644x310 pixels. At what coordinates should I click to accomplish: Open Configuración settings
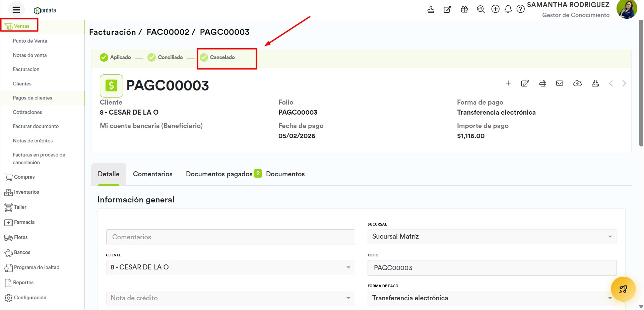pos(25,298)
